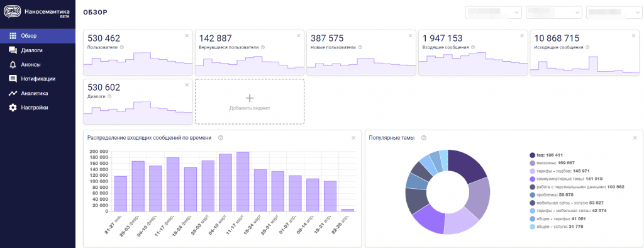Select магазины legend color swatch
Screen dimensions: 644x248
point(532,163)
